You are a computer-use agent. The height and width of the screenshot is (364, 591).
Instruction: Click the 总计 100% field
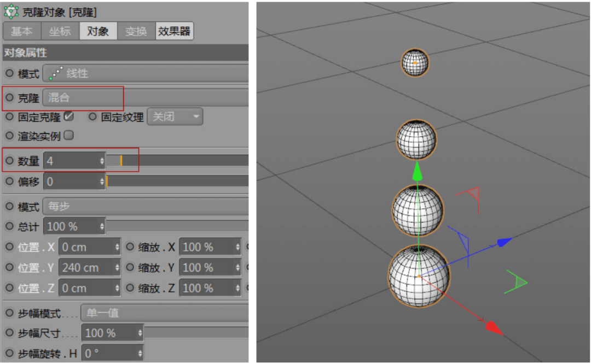point(74,227)
